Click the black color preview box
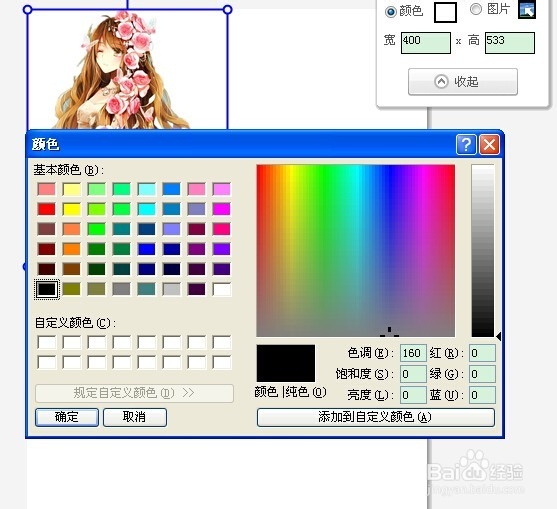Image resolution: width=557 pixels, height=509 pixels. (x=286, y=363)
